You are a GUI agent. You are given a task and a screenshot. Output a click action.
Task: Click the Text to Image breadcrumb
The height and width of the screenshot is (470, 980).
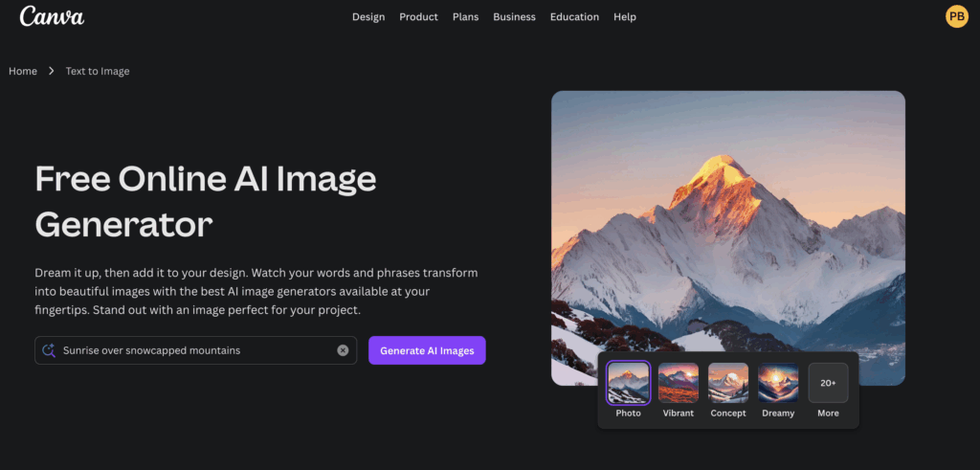(x=98, y=71)
